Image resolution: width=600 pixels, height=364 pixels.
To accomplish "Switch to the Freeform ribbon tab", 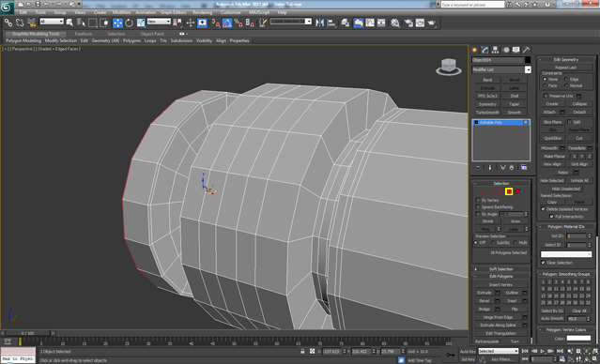I will 84,34.
